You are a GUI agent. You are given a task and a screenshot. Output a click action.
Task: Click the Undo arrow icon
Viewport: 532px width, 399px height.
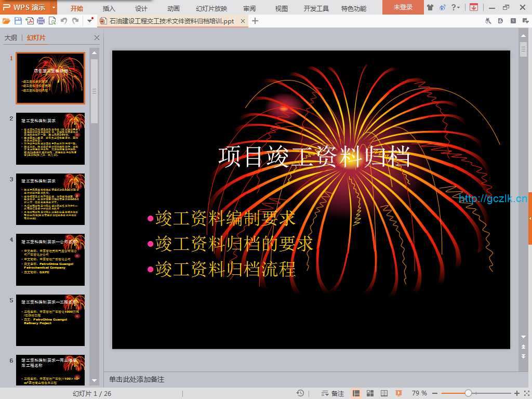64,21
